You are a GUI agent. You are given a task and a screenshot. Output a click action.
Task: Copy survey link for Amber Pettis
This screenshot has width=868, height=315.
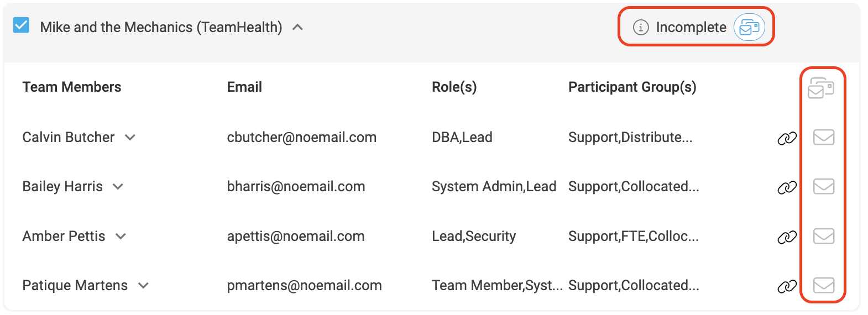[x=787, y=237]
